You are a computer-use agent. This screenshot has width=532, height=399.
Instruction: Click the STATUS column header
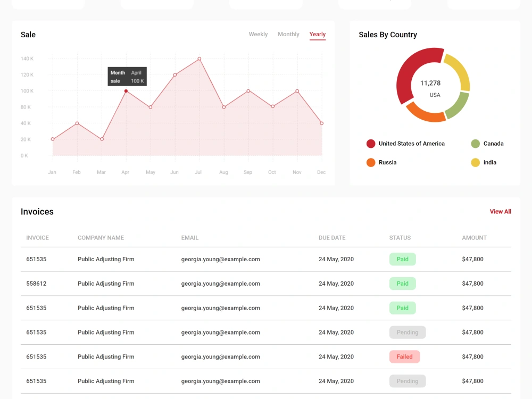coord(400,238)
